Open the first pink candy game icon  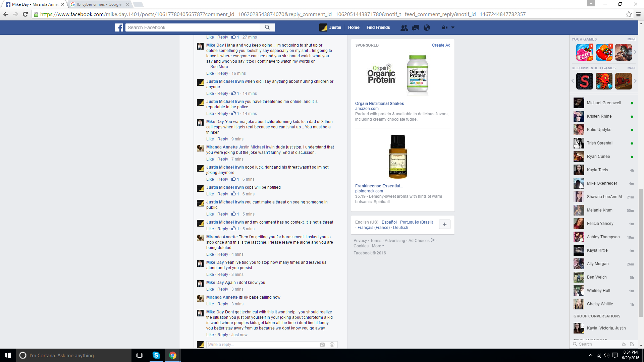pos(584,52)
